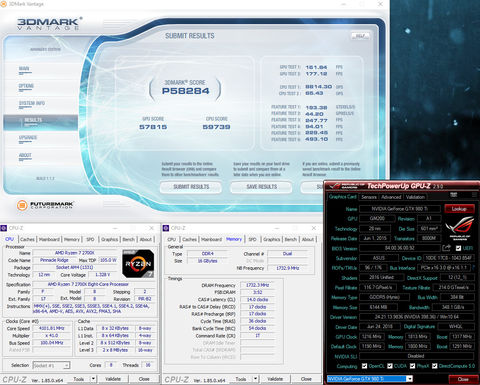This screenshot has height=385, width=480.
Task: Open Mainboard tab in CPU-Z memory window
Action: click(211, 239)
